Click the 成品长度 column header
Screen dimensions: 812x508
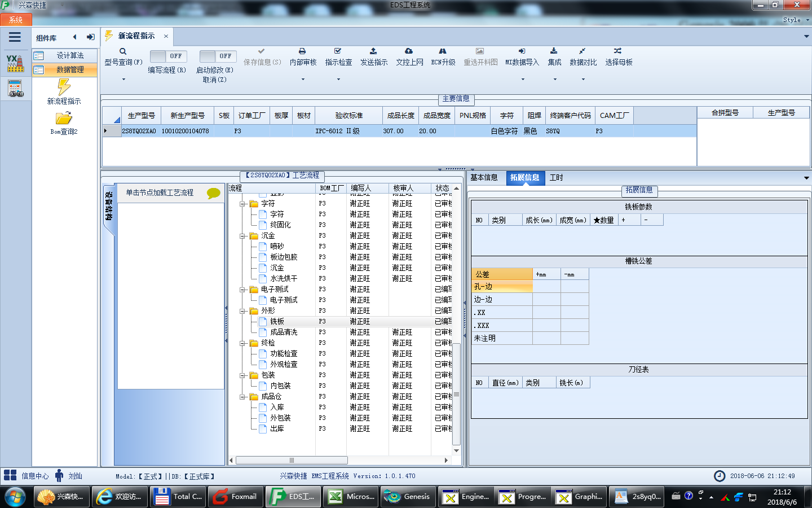pos(400,115)
